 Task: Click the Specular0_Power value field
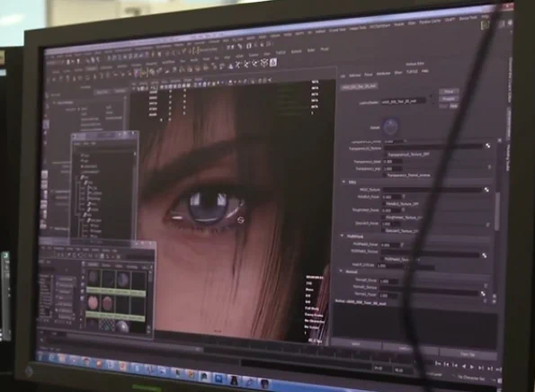[390, 224]
